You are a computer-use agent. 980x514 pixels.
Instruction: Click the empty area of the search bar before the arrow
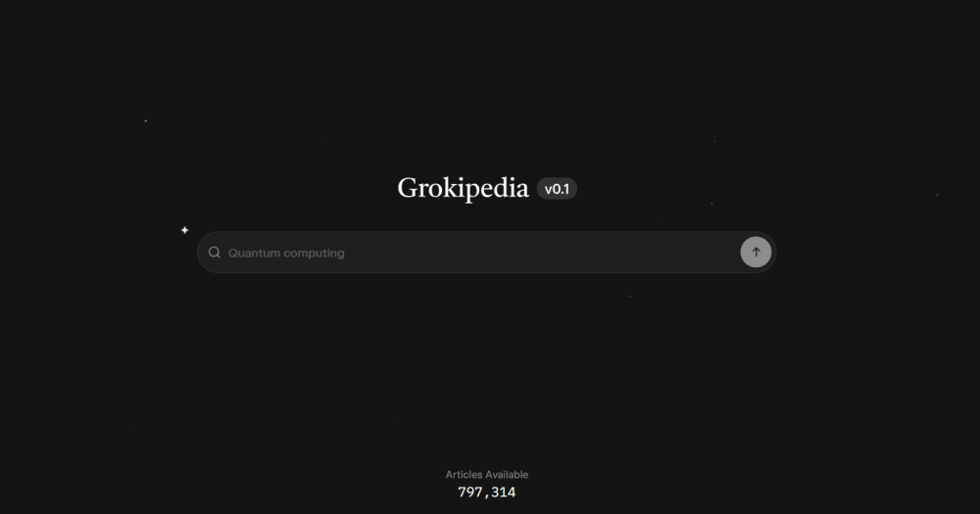(x=537, y=253)
